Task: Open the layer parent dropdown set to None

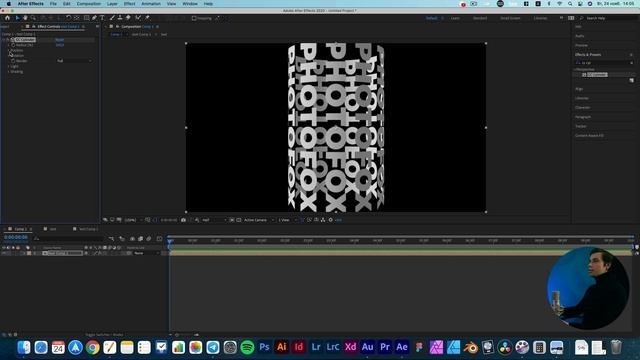Action: (146, 253)
